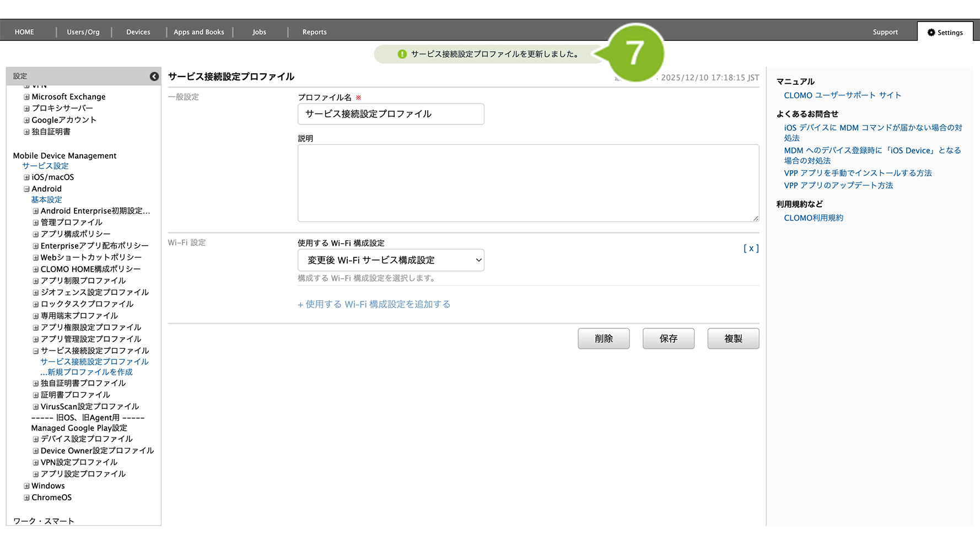This screenshot has height=551, width=980.
Task: Expand the ChromeOS tree node
Action: pos(26,498)
